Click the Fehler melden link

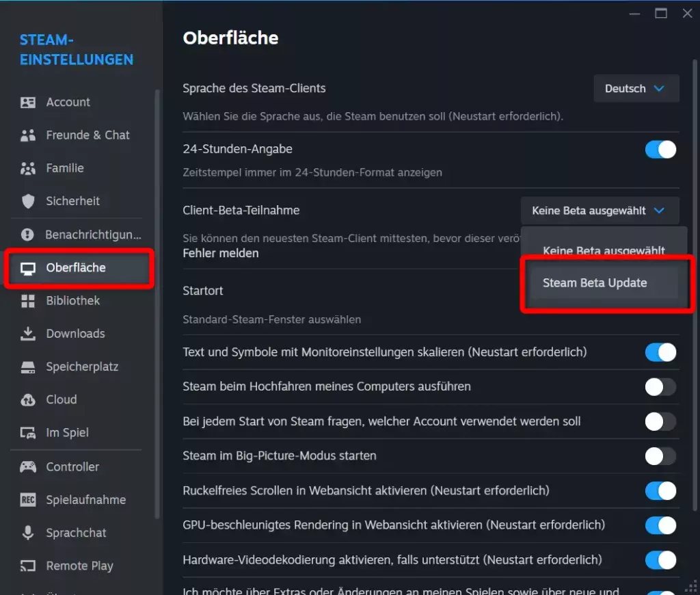221,253
